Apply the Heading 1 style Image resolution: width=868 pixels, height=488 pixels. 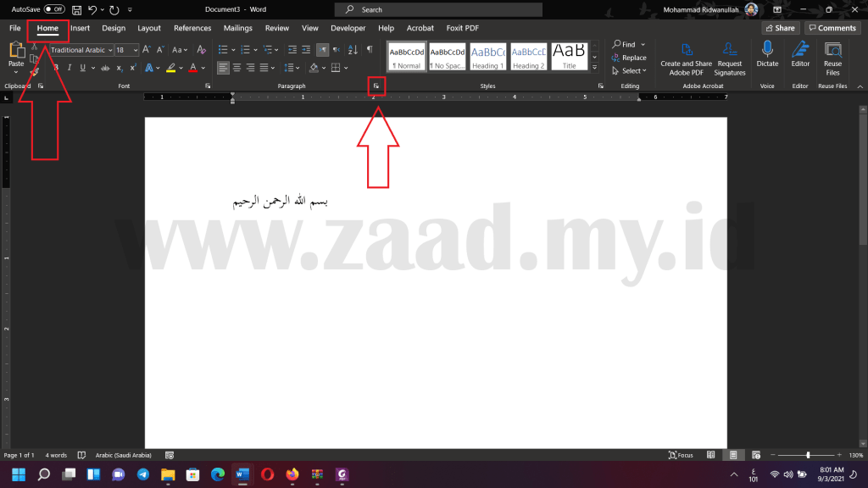pyautogui.click(x=487, y=57)
